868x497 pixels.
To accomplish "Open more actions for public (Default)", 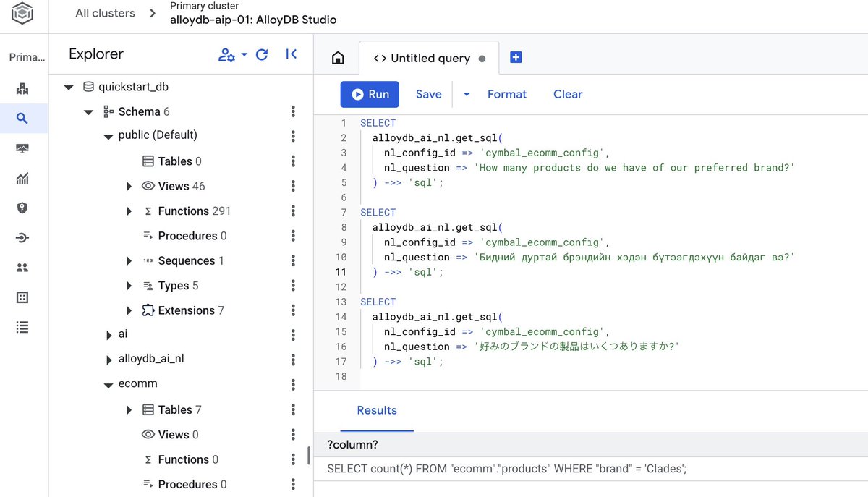I will pyautogui.click(x=293, y=136).
